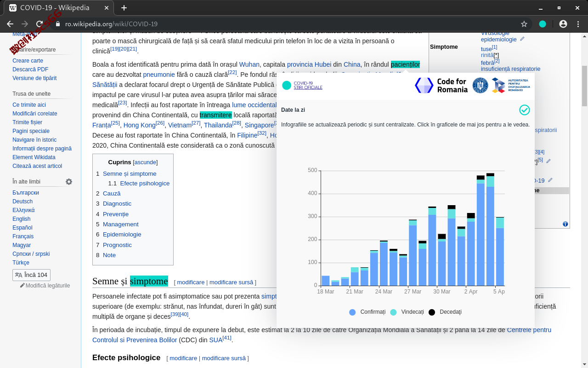Toggle Vindecați series in chart legend
588x368 pixels.
pos(407,312)
